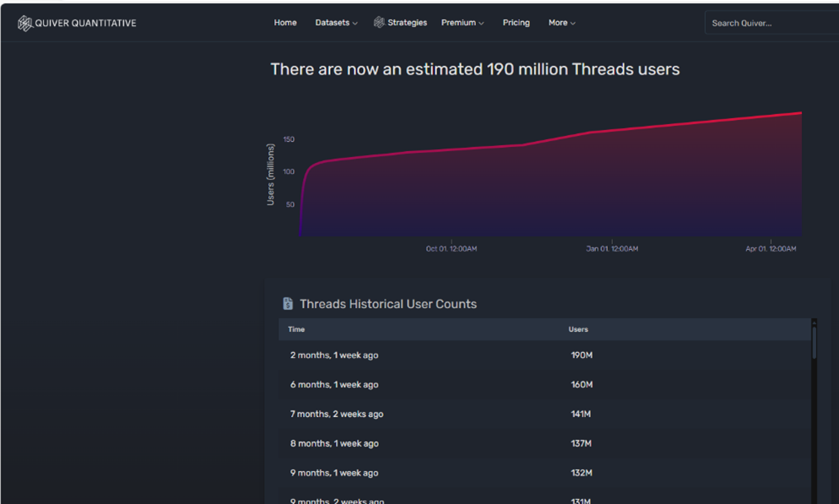Image resolution: width=839 pixels, height=504 pixels.
Task: Go to the Home menu item
Action: (x=285, y=23)
